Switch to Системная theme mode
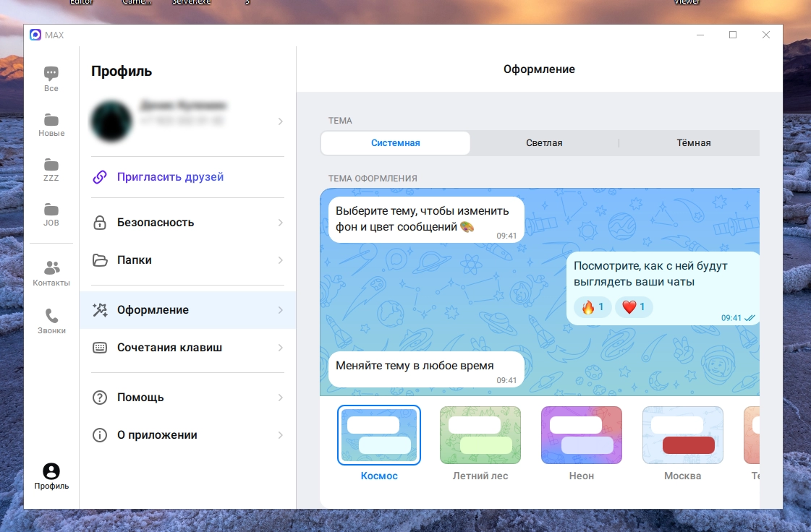811x532 pixels. tap(395, 143)
